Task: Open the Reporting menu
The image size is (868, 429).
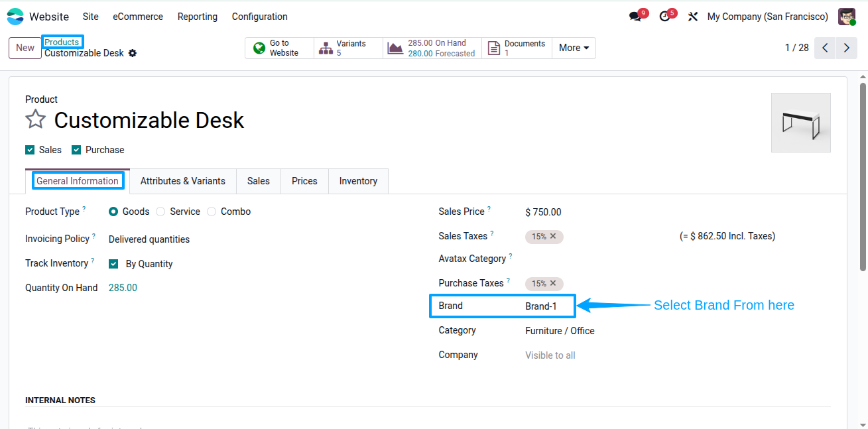Action: point(198,17)
